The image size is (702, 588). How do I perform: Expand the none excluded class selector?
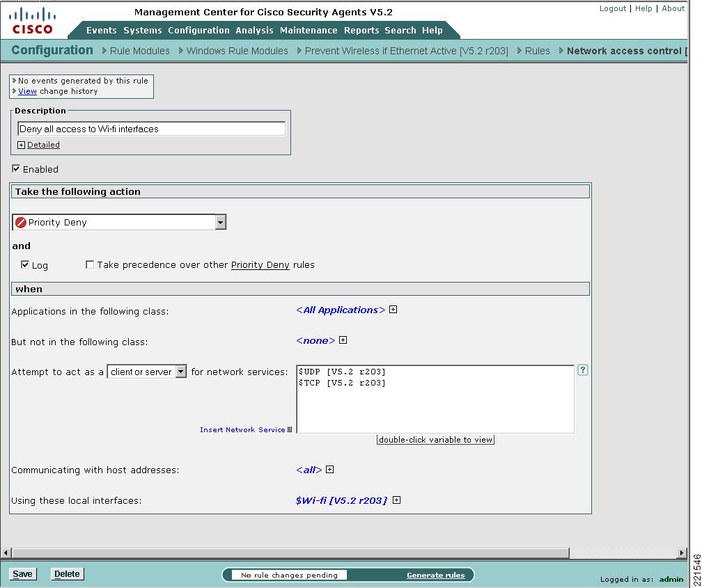coord(343,340)
